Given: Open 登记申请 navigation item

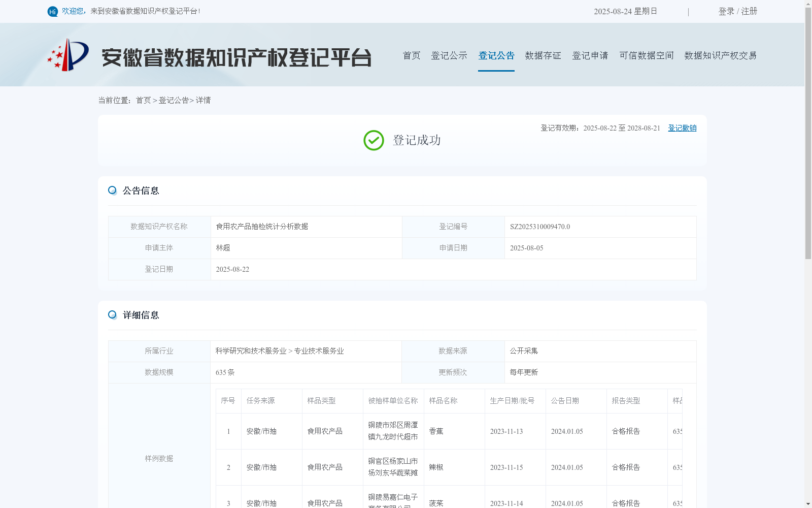Looking at the screenshot, I should 590,55.
